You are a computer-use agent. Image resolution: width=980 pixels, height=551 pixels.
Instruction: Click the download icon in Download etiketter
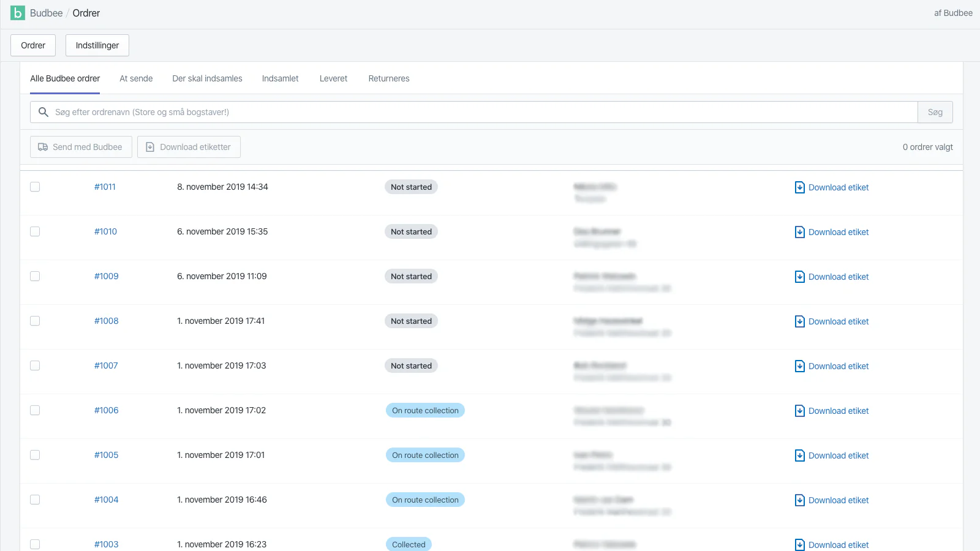(150, 147)
